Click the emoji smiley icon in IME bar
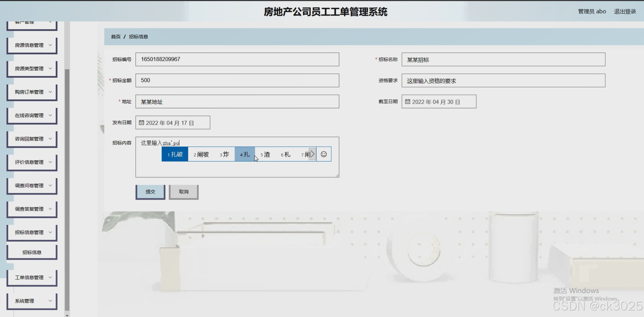 [324, 154]
